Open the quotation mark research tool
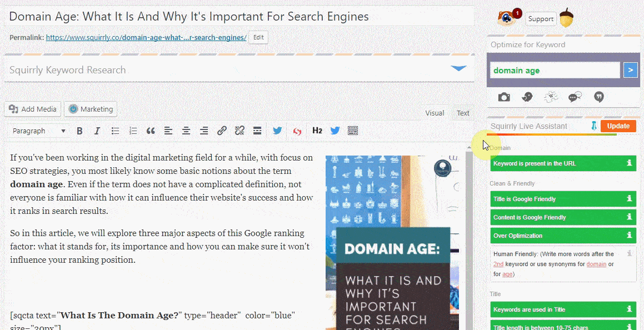The height and width of the screenshot is (330, 644). tap(599, 97)
